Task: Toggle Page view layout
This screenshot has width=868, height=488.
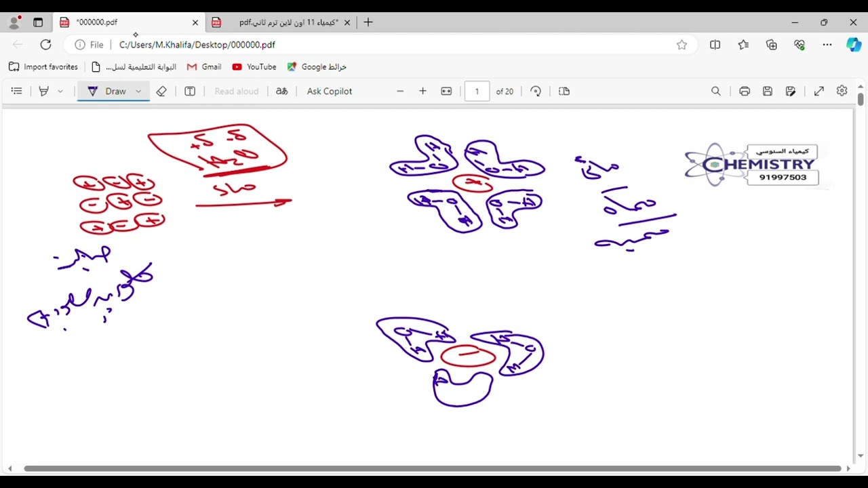Action: click(564, 91)
